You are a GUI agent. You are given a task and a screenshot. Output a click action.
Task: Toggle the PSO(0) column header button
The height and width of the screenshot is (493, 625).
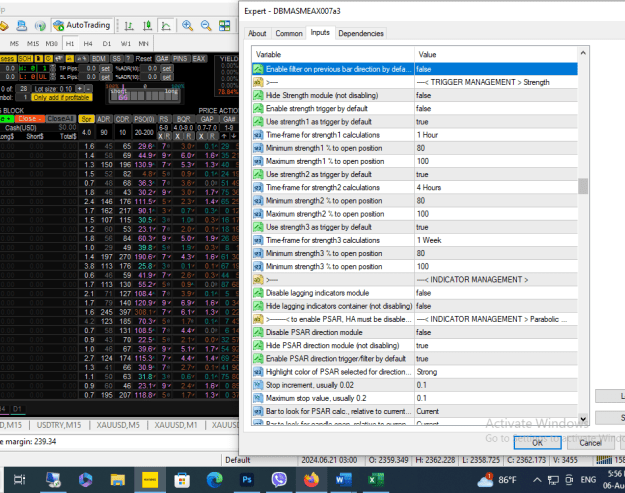point(144,119)
